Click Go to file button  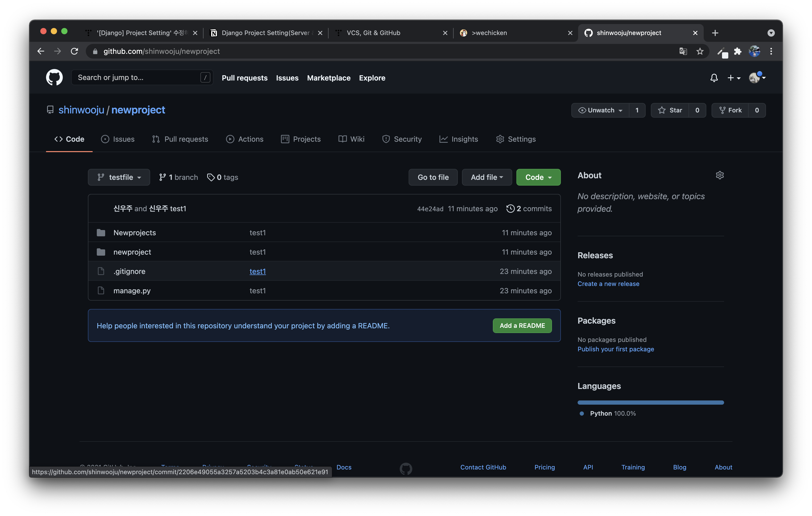[433, 177]
